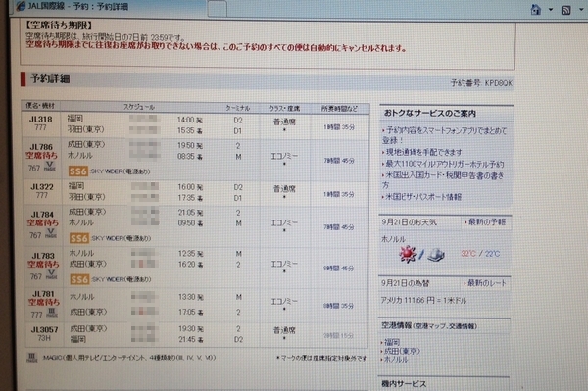Click the MAGIC III icon under JL781
Image resolution: width=588 pixels, height=391 pixels.
point(52,313)
